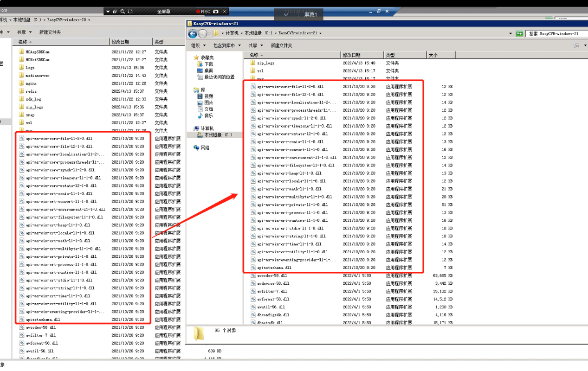
Task: Open 屏幕1 screen selector at top
Action: coord(310,14)
